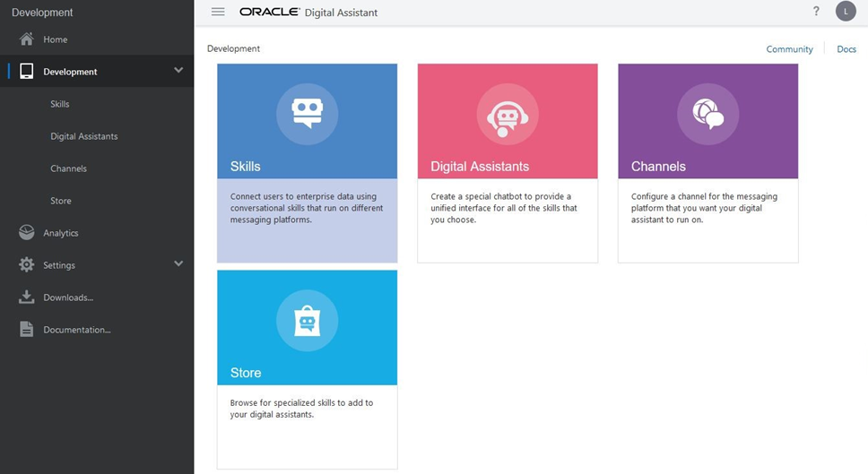
Task: Go to Home in sidebar
Action: (x=56, y=39)
